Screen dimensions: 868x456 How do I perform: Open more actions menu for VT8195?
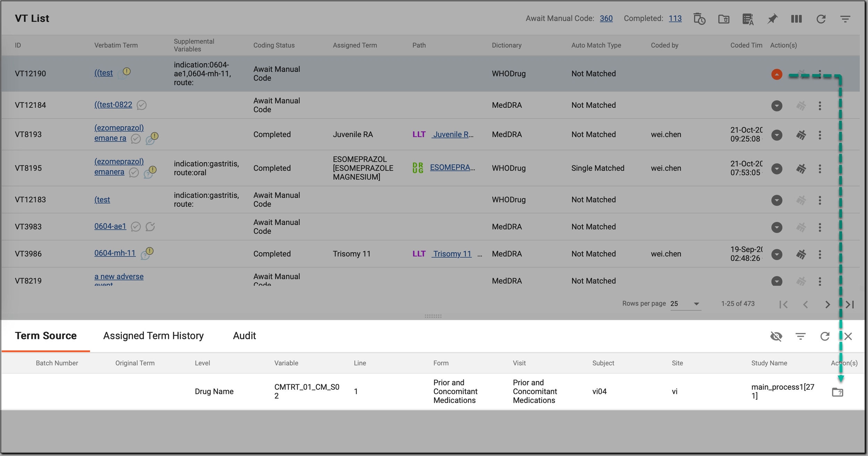tap(820, 169)
